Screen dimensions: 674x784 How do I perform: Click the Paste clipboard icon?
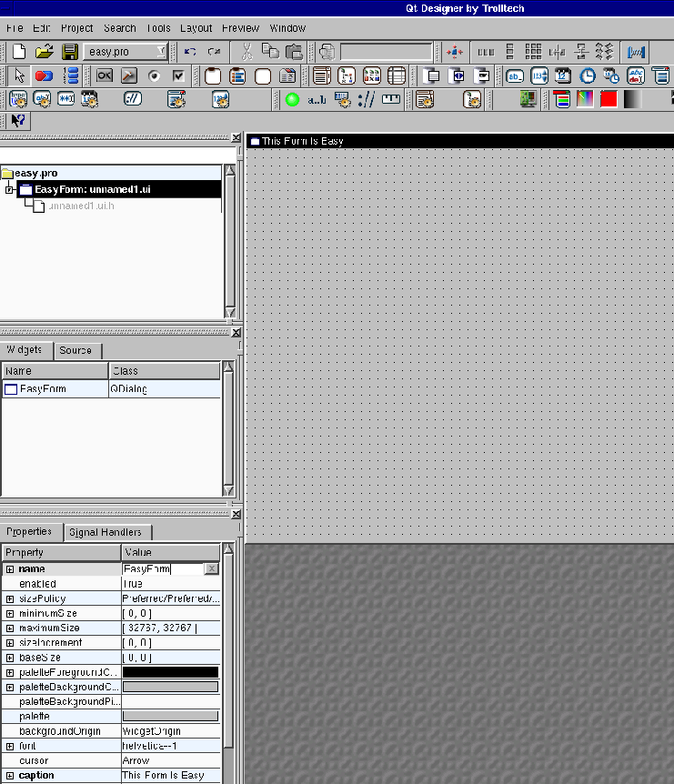(294, 52)
